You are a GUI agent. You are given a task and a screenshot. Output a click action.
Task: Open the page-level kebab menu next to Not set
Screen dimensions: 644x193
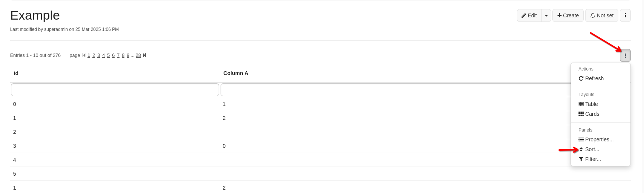(x=625, y=15)
